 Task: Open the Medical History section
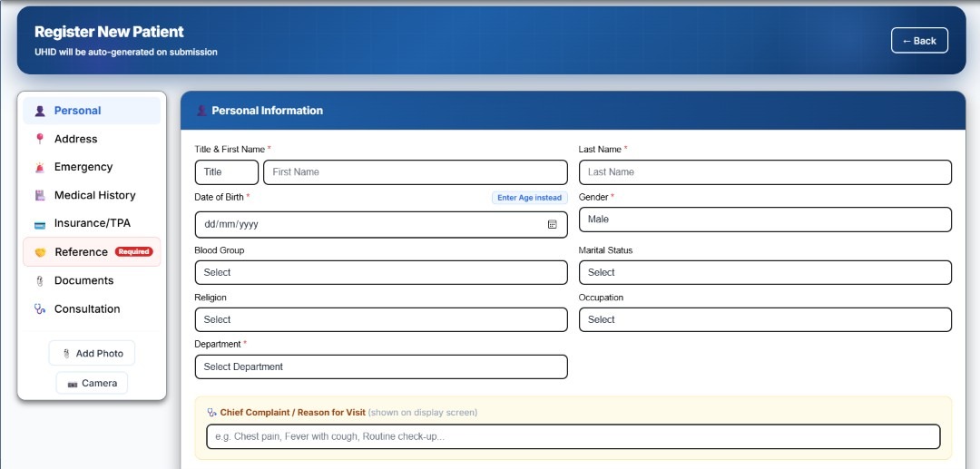click(x=92, y=195)
